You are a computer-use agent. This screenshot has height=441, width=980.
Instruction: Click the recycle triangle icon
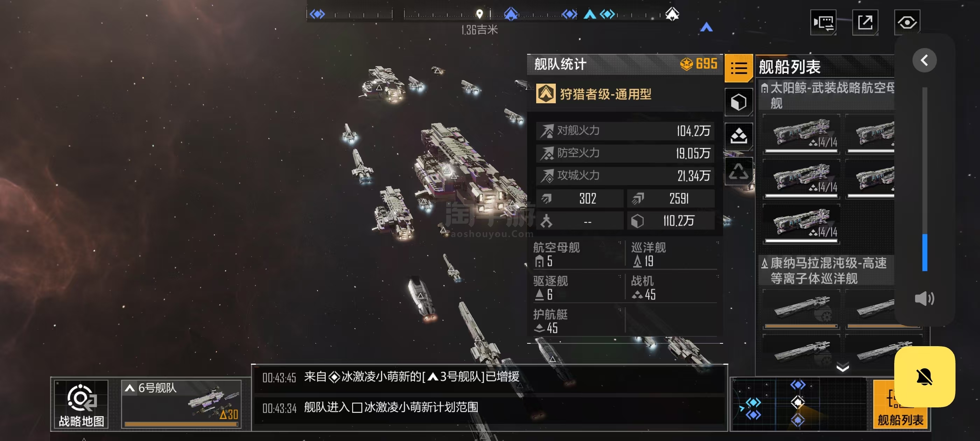tap(738, 171)
